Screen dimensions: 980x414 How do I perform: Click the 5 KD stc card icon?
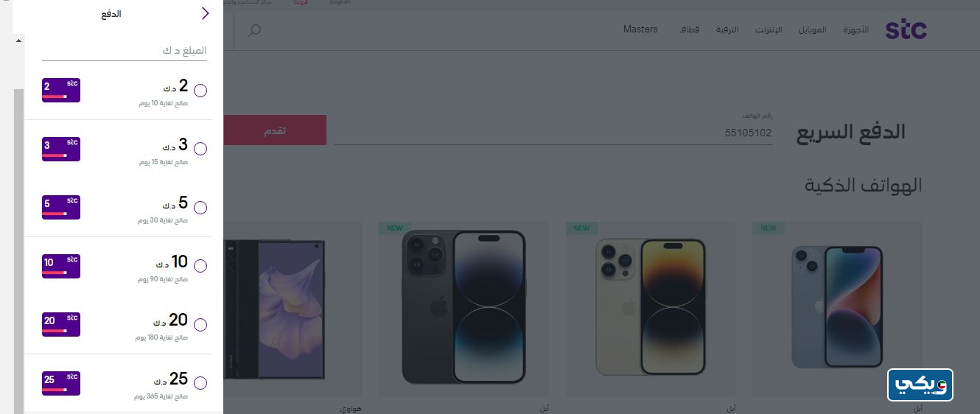(x=61, y=207)
